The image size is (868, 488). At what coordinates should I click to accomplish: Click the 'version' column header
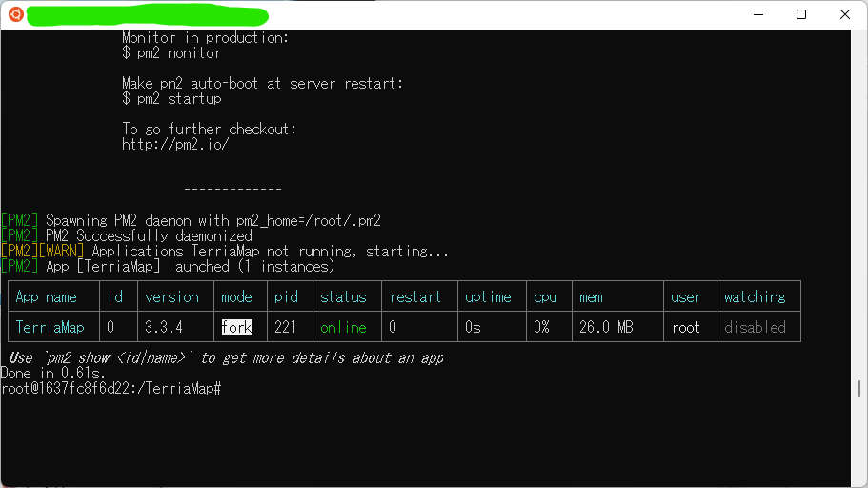pos(172,297)
